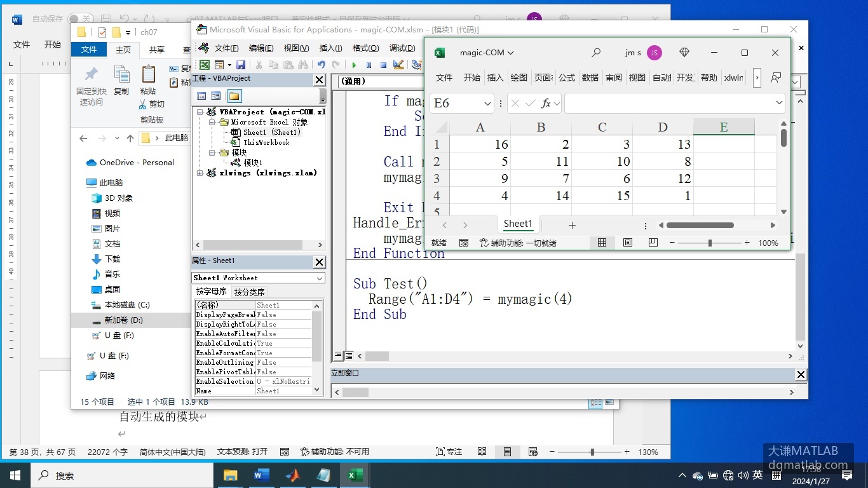Go up one folder level in File Explorer
Screen dimensions: 868x488
click(130, 138)
